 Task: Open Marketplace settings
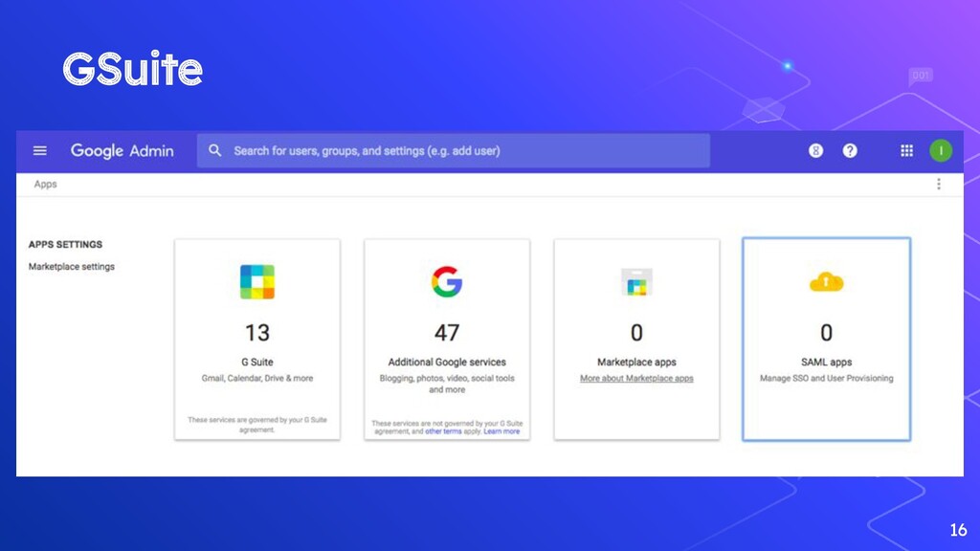click(71, 267)
